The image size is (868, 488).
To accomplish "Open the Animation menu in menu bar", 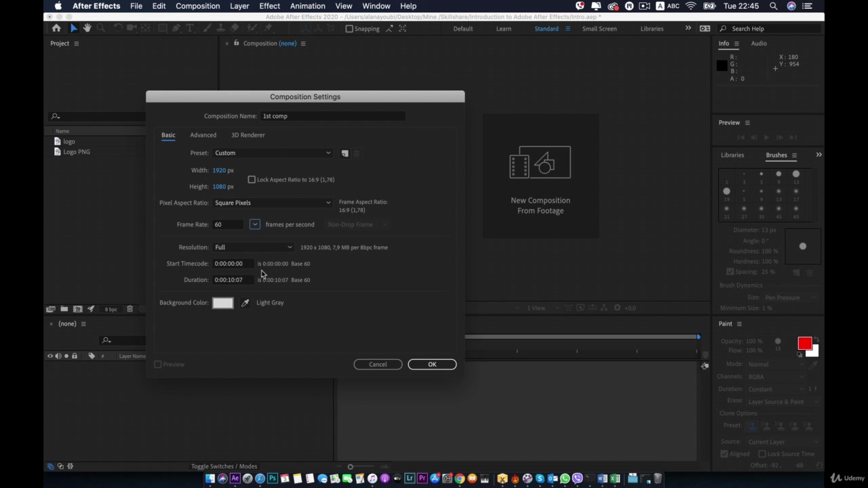I will [x=307, y=6].
